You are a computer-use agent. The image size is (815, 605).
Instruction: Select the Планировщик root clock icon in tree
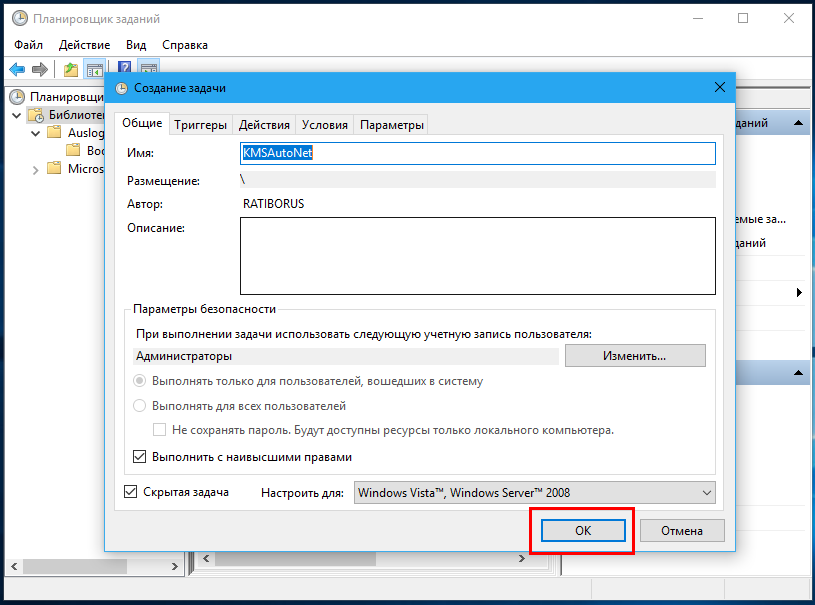pos(17,97)
